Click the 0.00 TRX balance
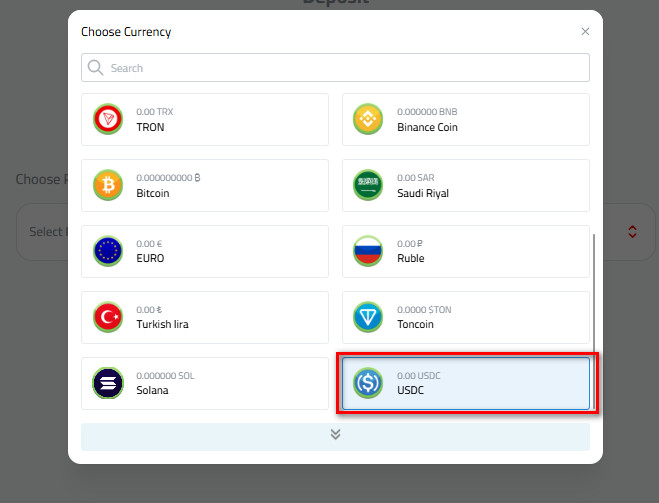Screen dimensions: 659x503 (x=155, y=112)
